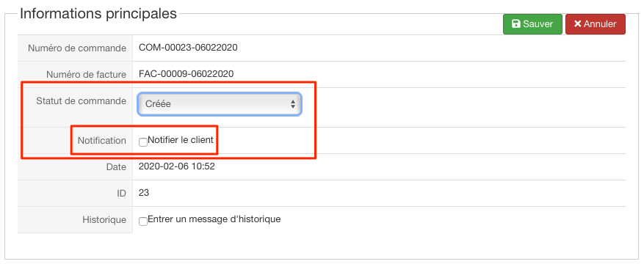Click the date value 2020-02-06 10:52
Screen dimensions: 644x264
[x=177, y=166]
